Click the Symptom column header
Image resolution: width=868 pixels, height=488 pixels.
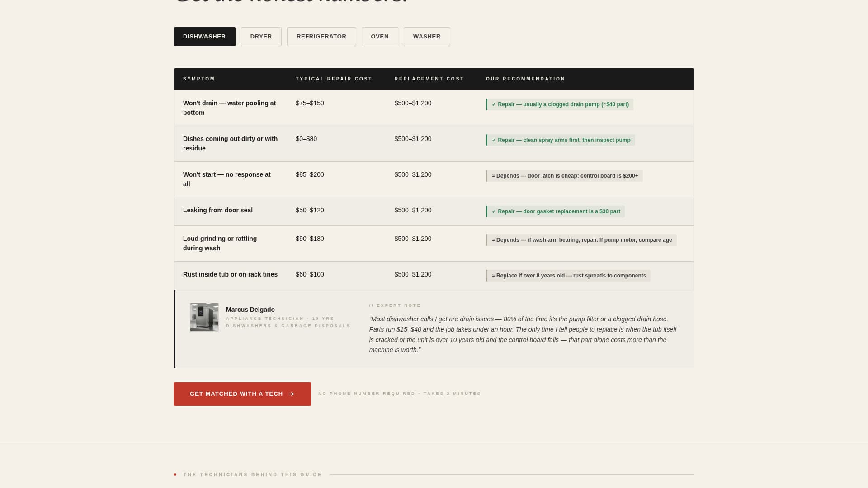[x=199, y=79]
